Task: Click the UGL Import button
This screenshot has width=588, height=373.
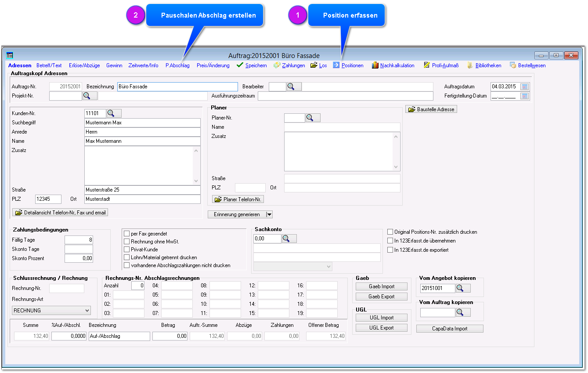Action: [382, 318]
